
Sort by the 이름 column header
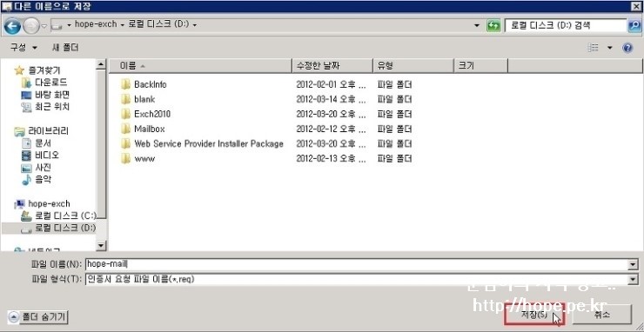pos(200,66)
